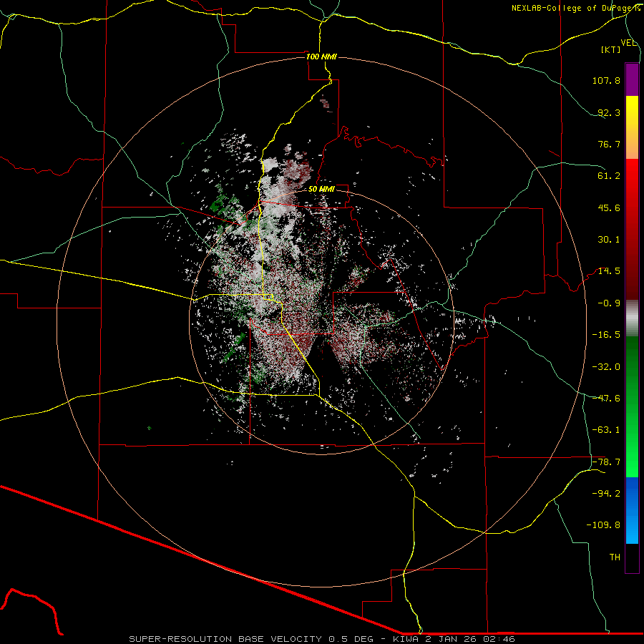Screen dimensions: 644x644
Task: Select the -94.2 legend value
Action: [606, 494]
